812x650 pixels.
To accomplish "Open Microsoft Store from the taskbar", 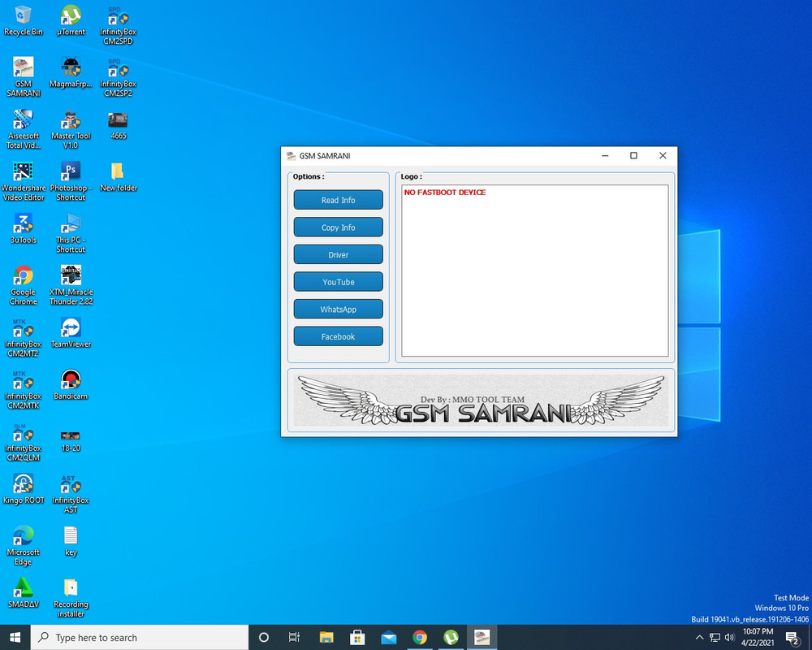I will click(357, 637).
